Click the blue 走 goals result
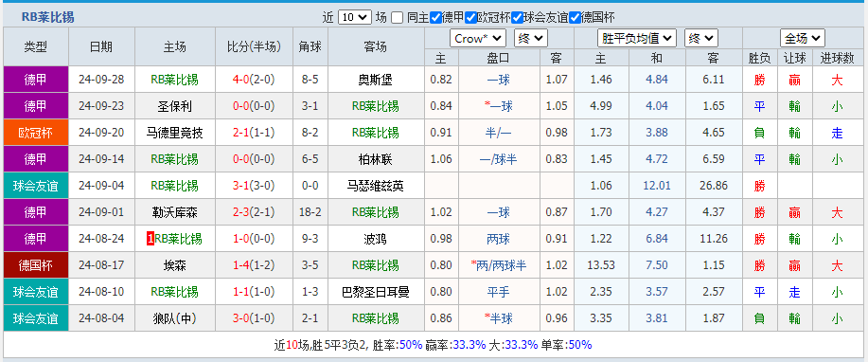Image resolution: width=868 pixels, height=362 pixels. 837,133
